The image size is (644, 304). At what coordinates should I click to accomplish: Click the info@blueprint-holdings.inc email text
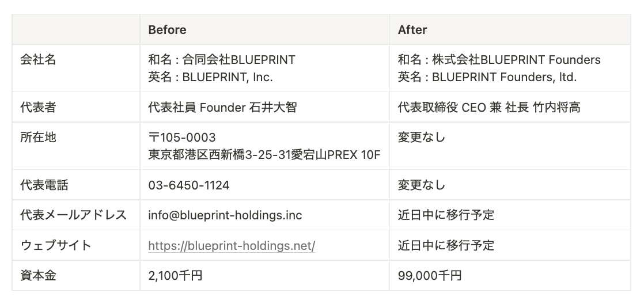pyautogui.click(x=225, y=215)
